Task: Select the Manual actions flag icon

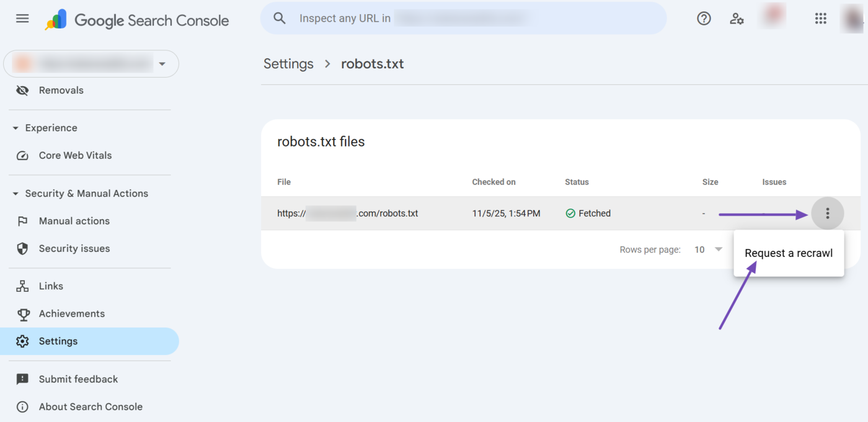Action: tap(22, 221)
